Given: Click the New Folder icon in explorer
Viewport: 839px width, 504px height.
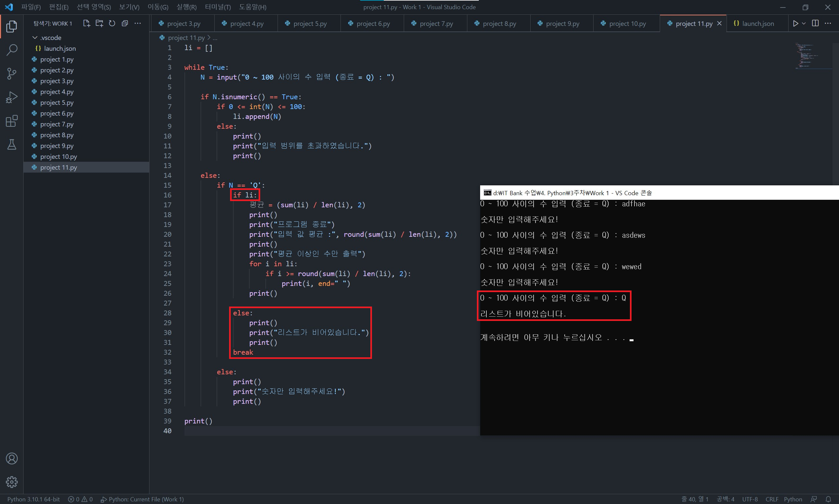Looking at the screenshot, I should click(x=99, y=24).
